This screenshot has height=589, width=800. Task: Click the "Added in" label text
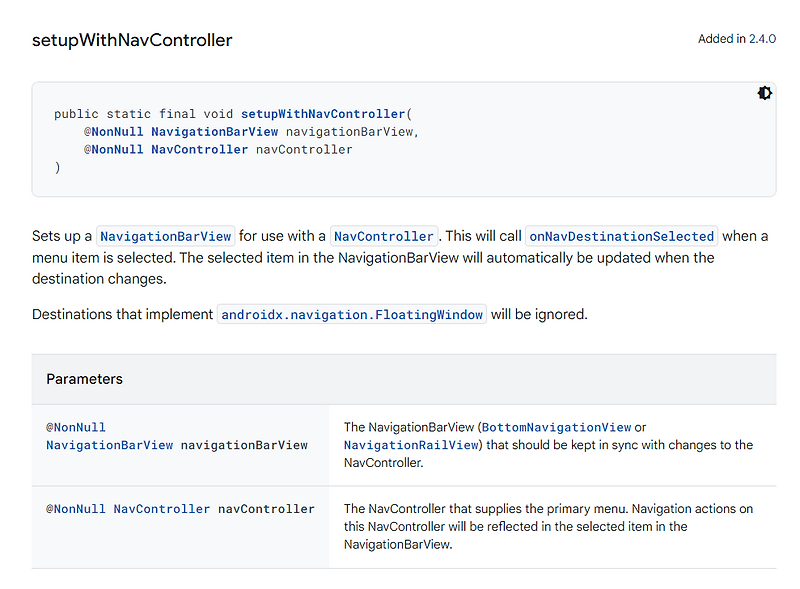[721, 39]
